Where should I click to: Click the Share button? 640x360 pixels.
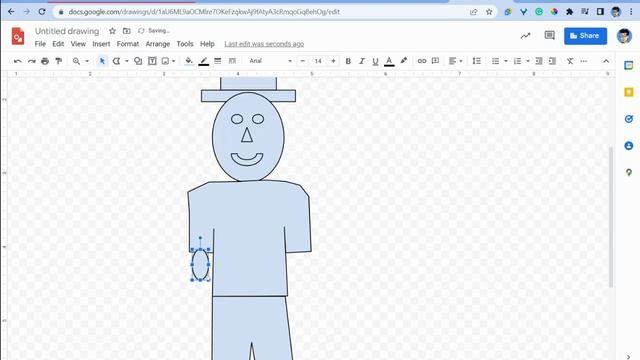[585, 36]
